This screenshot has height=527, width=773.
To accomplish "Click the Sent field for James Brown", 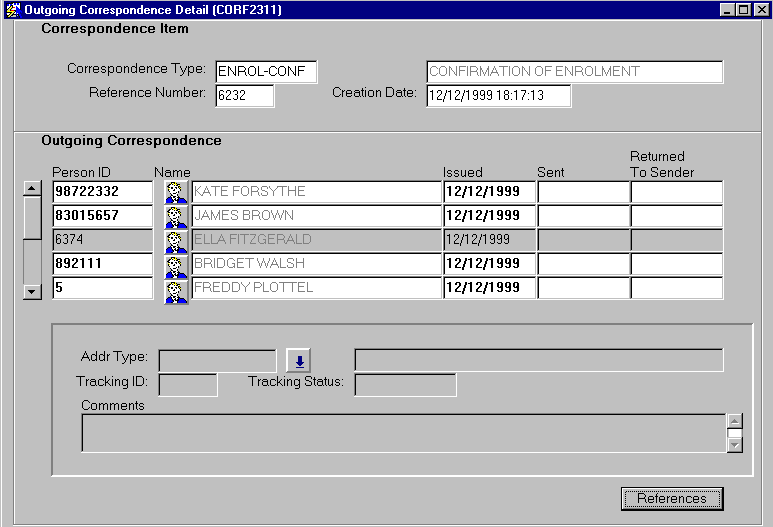I will (x=582, y=216).
